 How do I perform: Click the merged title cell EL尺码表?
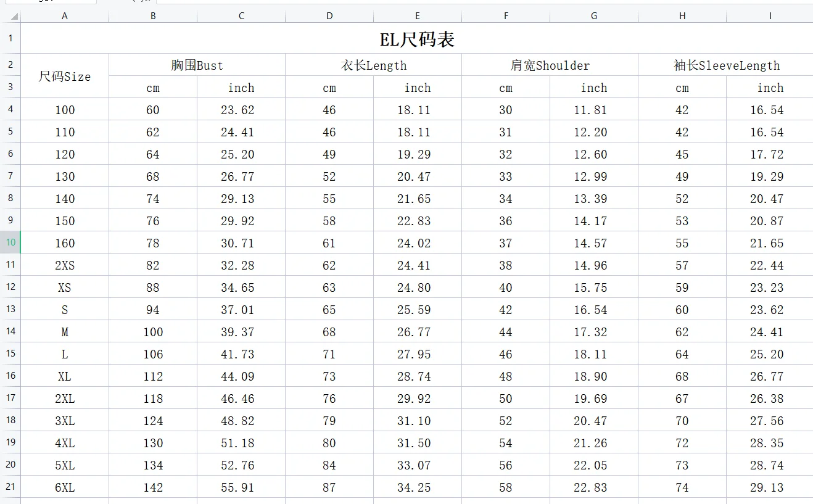[417, 38]
